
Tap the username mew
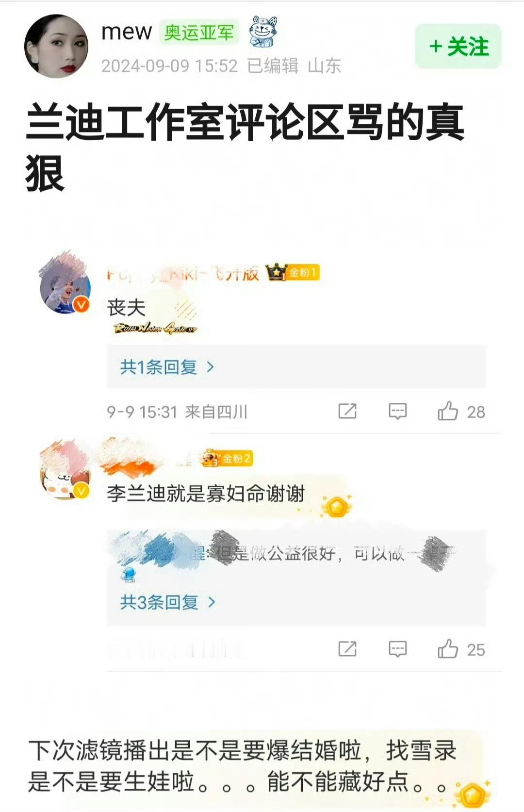coord(127,32)
